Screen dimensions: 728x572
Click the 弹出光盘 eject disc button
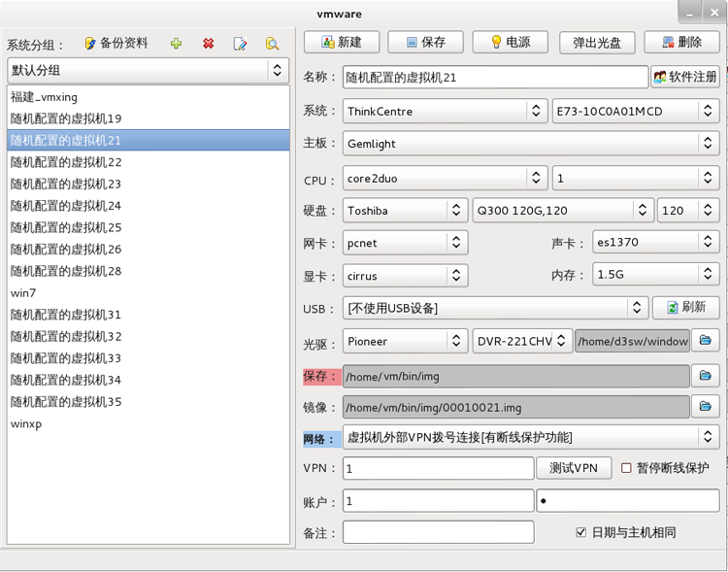click(597, 43)
